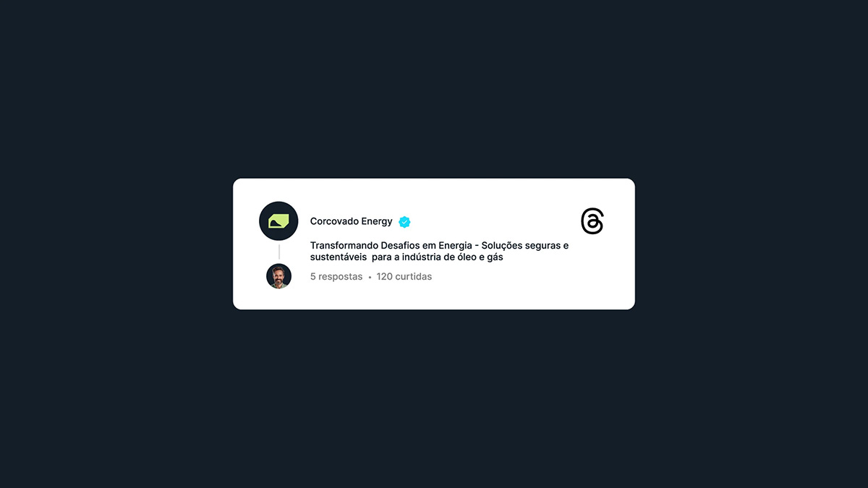This screenshot has width=868, height=488.
Task: Click the blue verified badge
Action: (x=404, y=222)
